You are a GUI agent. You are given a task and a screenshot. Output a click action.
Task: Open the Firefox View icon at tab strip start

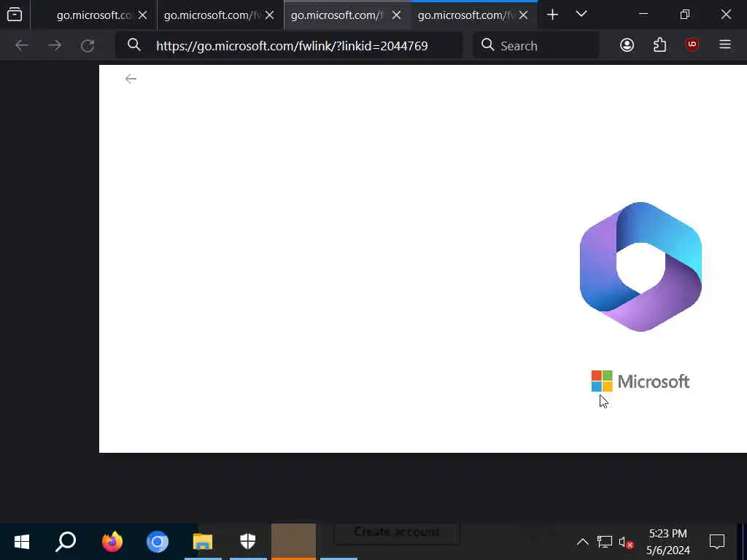tap(15, 15)
